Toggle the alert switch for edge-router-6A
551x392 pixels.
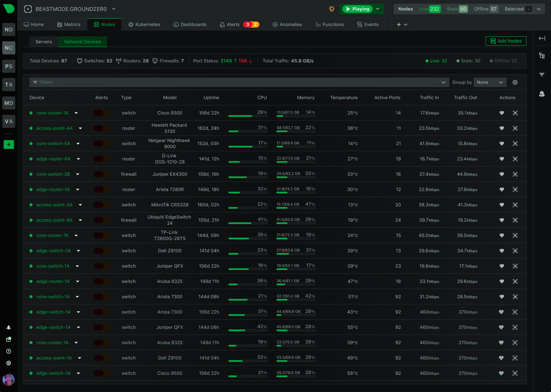tap(101, 159)
